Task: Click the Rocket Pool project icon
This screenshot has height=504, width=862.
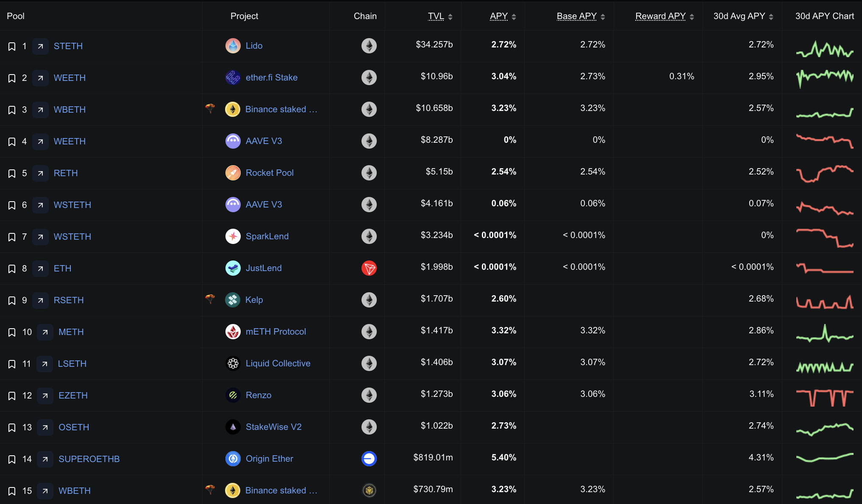Action: tap(233, 173)
